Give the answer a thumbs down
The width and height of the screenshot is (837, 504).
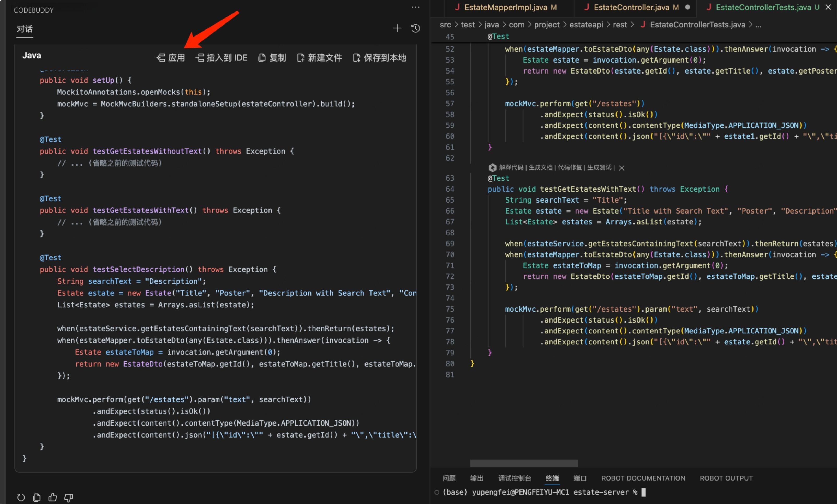[x=69, y=497]
